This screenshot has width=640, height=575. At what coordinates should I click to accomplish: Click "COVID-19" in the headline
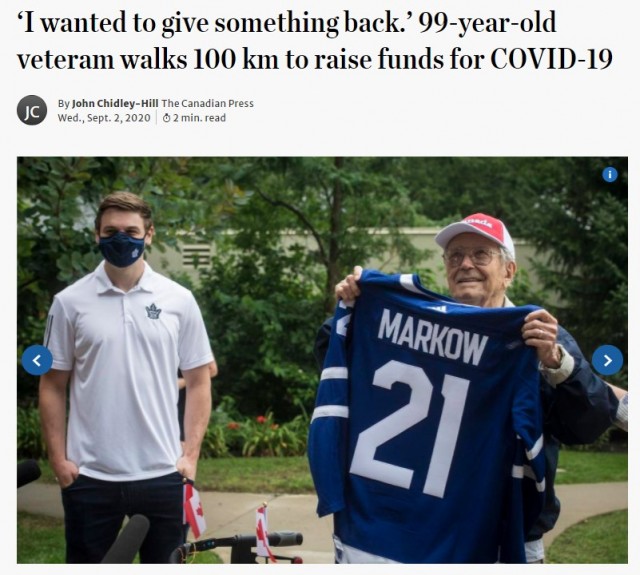[551, 59]
